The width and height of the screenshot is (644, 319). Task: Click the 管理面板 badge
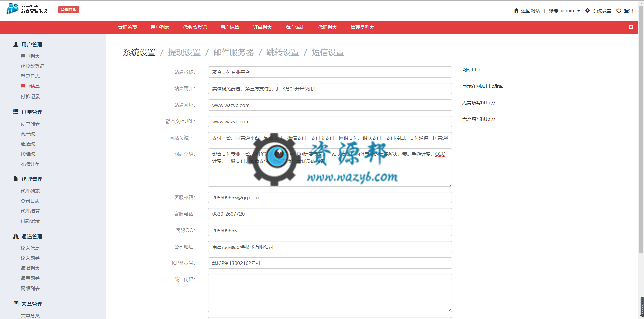tap(69, 10)
